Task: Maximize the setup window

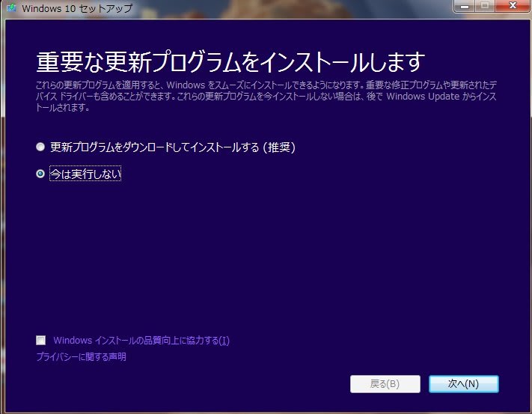Action: click(485, 7)
